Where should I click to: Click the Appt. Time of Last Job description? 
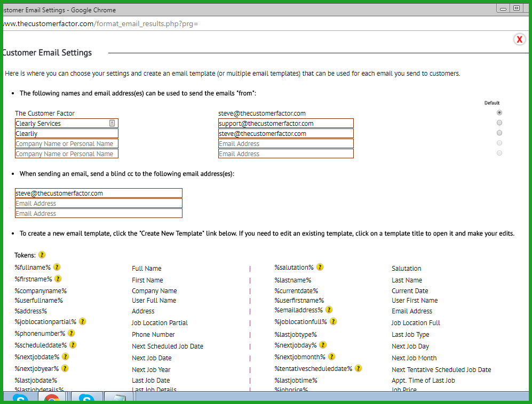click(423, 380)
